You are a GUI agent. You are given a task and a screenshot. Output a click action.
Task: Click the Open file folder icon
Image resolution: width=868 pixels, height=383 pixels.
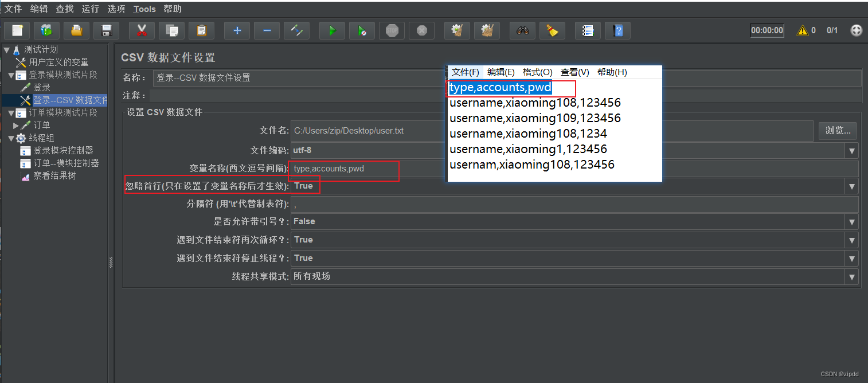click(76, 30)
